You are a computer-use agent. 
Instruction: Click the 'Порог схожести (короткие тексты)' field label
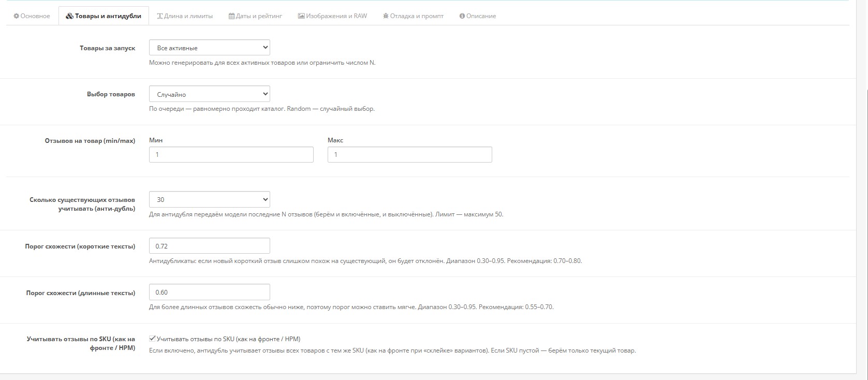(80, 246)
